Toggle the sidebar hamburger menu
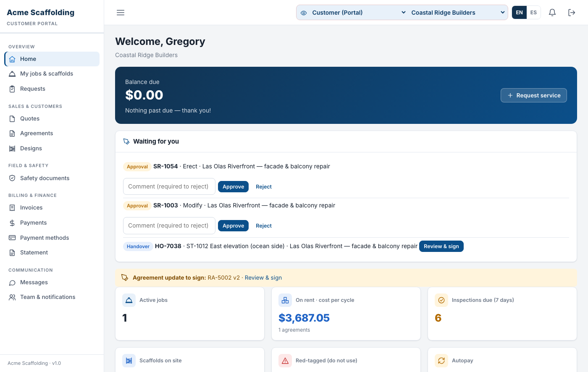This screenshot has height=372, width=588. (x=121, y=13)
